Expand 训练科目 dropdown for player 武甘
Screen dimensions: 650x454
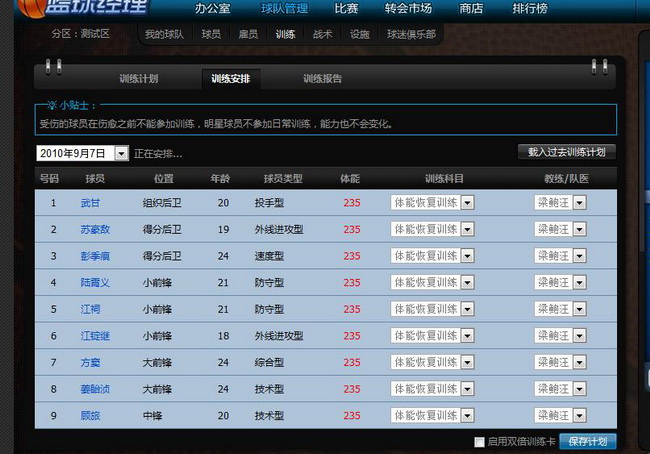pyautogui.click(x=467, y=202)
